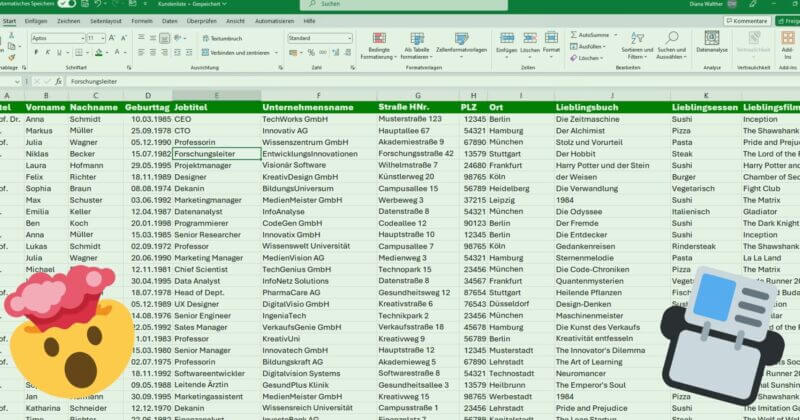The height and width of the screenshot is (420, 800).
Task: Click the Suchen search box
Action: [404, 4]
